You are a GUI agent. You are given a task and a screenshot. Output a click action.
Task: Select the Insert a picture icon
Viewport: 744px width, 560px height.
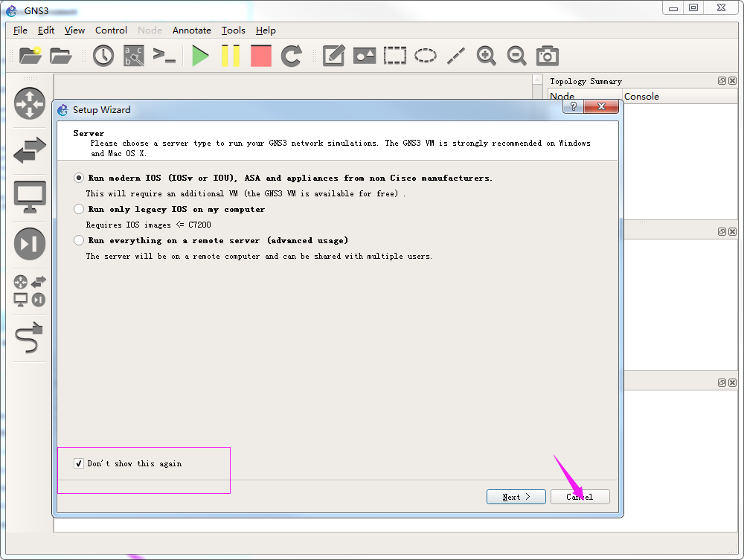(365, 56)
